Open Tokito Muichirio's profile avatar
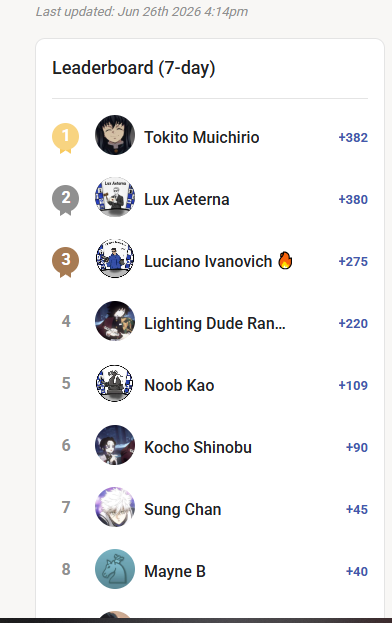Screen dimensions: 392x623 pos(115,135)
